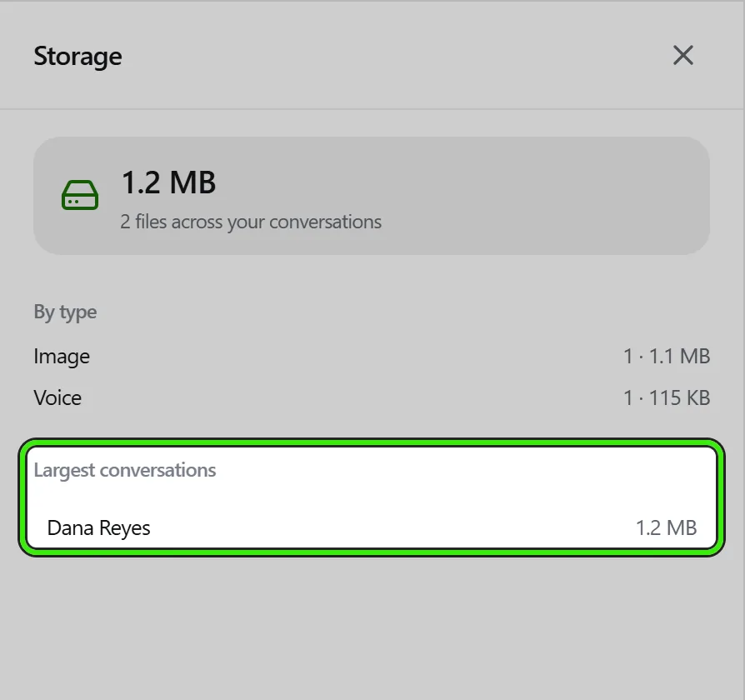This screenshot has width=745, height=700.
Task: Click the green storage drive icon
Action: pyautogui.click(x=80, y=195)
